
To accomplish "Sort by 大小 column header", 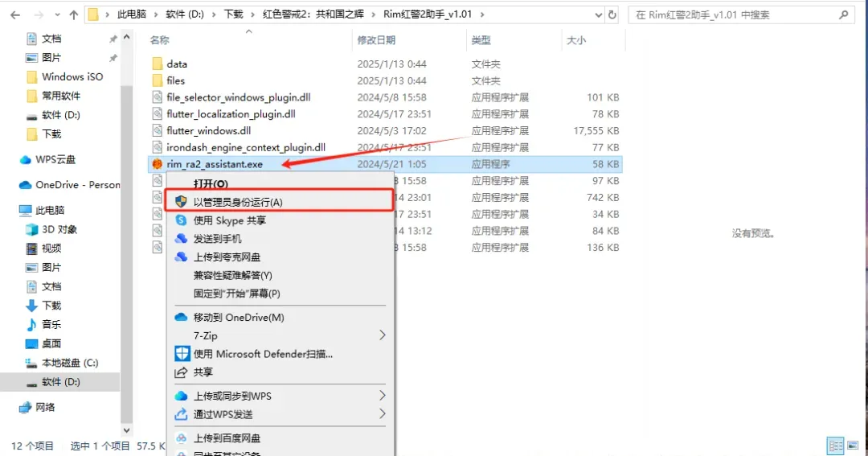I will pyautogui.click(x=576, y=40).
